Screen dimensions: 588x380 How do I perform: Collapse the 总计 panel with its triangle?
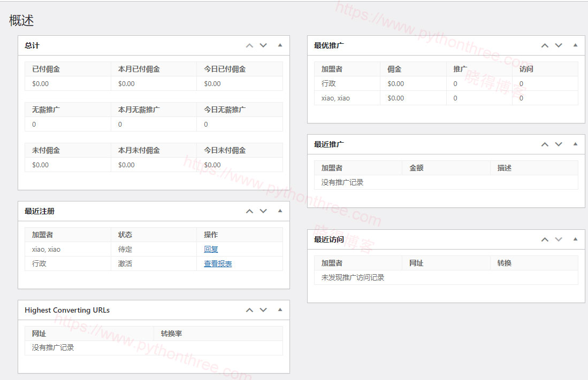(x=280, y=45)
